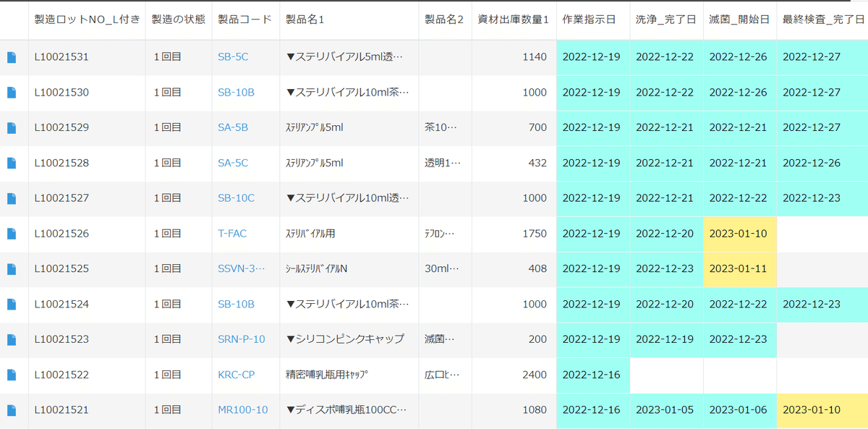Sort by 製造ロットNO_L付き column header
Viewport: 868px width, 429px height.
tap(88, 20)
